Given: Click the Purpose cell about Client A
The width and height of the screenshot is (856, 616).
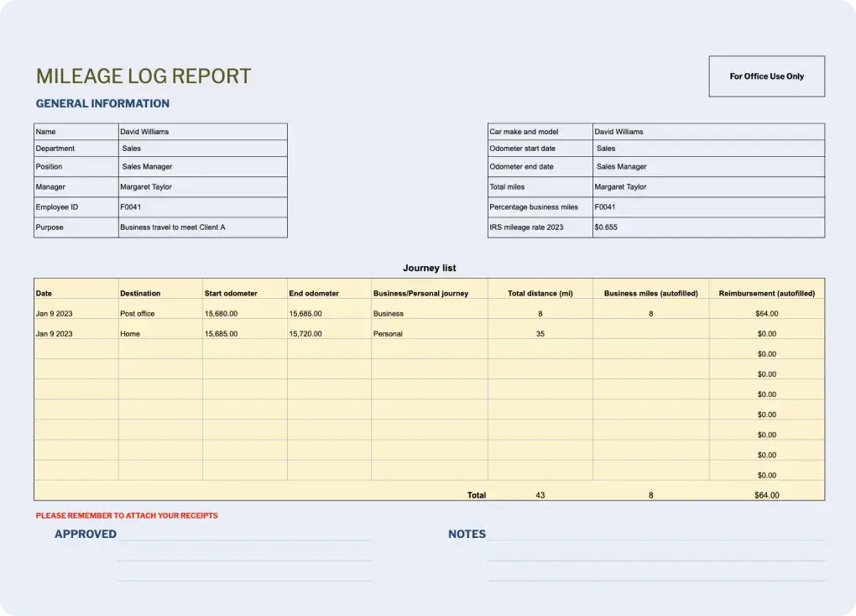Looking at the screenshot, I should click(x=202, y=227).
